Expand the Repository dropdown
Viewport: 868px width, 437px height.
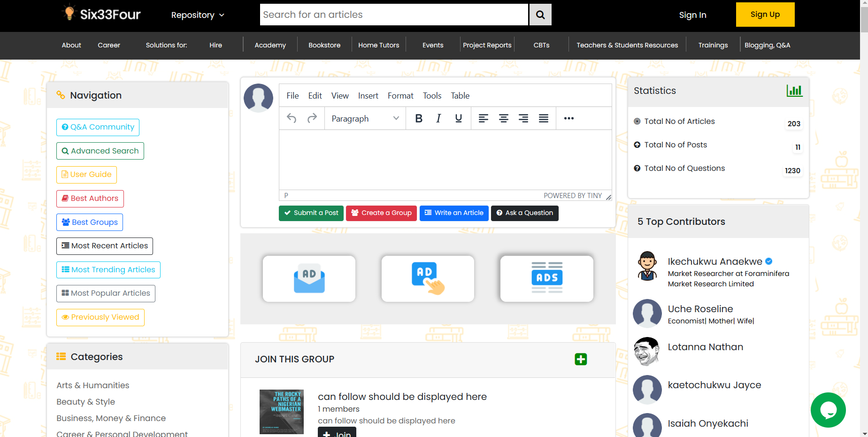(198, 15)
